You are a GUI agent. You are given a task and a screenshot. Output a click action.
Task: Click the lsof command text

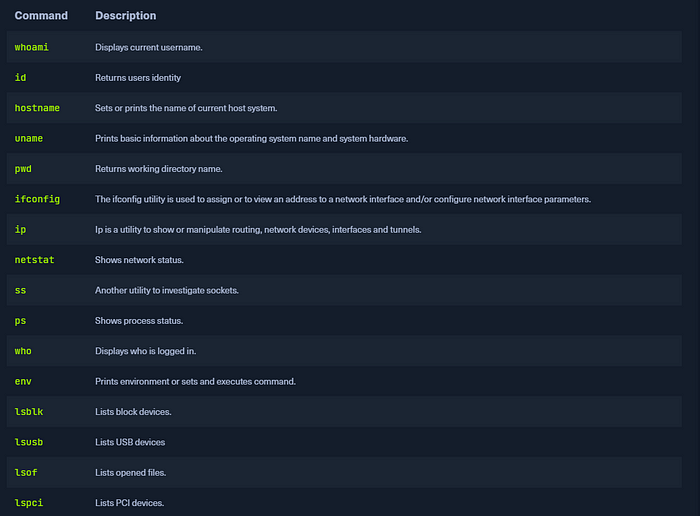pos(26,472)
